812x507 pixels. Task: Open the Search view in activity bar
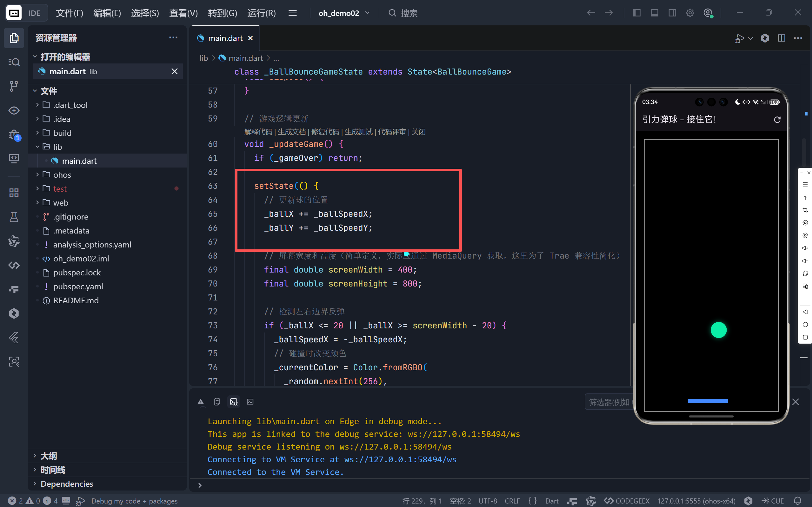[x=14, y=62]
